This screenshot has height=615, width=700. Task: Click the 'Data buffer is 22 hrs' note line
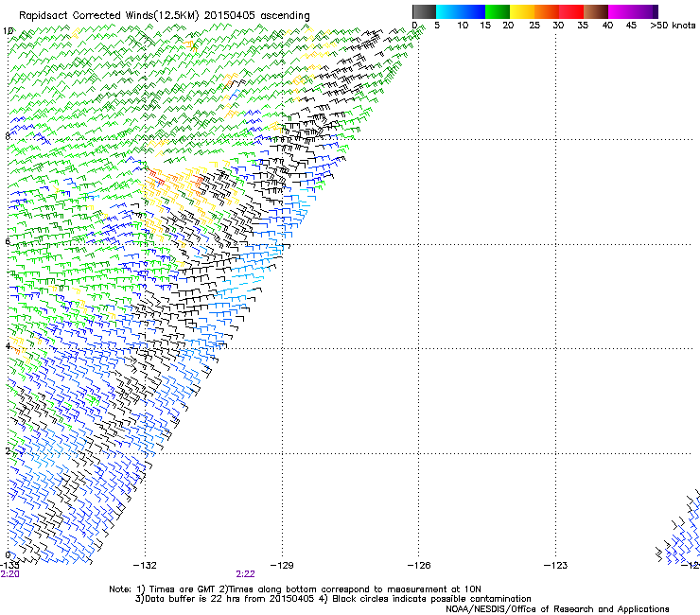coord(333,599)
